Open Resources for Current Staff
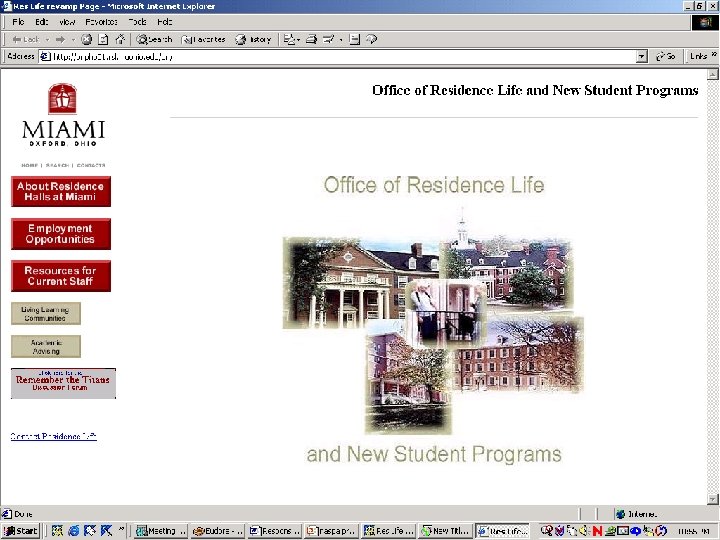The image size is (720, 540). [x=61, y=276]
